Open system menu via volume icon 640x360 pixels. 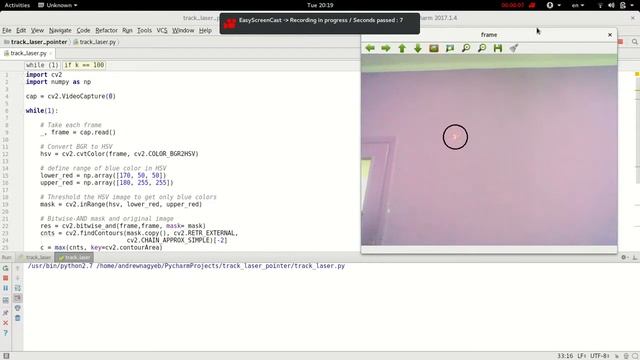[x=611, y=5]
